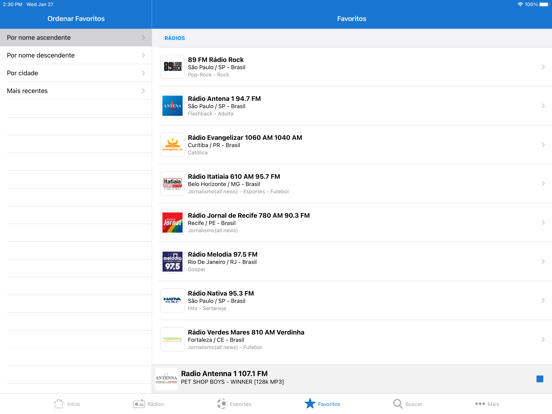Viewport: 552px width, 414px height.
Task: Tap the Belo Horizonte / MG - Brasil text
Action: [224, 184]
